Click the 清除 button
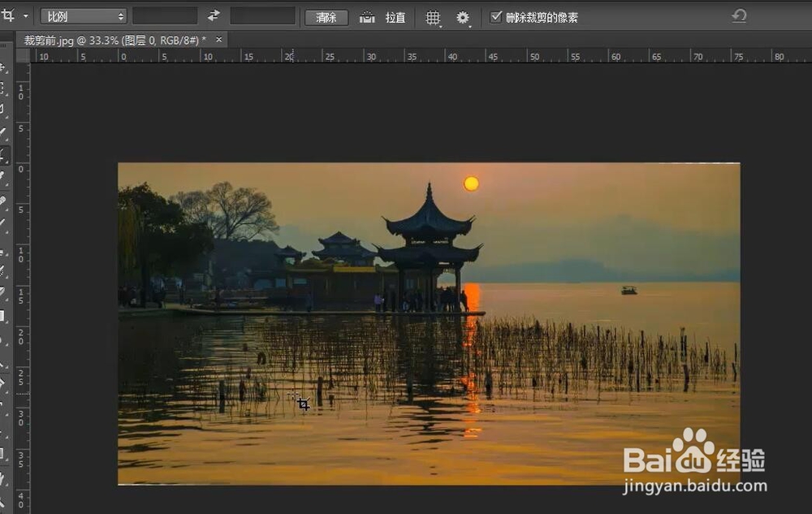The width and height of the screenshot is (812, 514). point(326,17)
